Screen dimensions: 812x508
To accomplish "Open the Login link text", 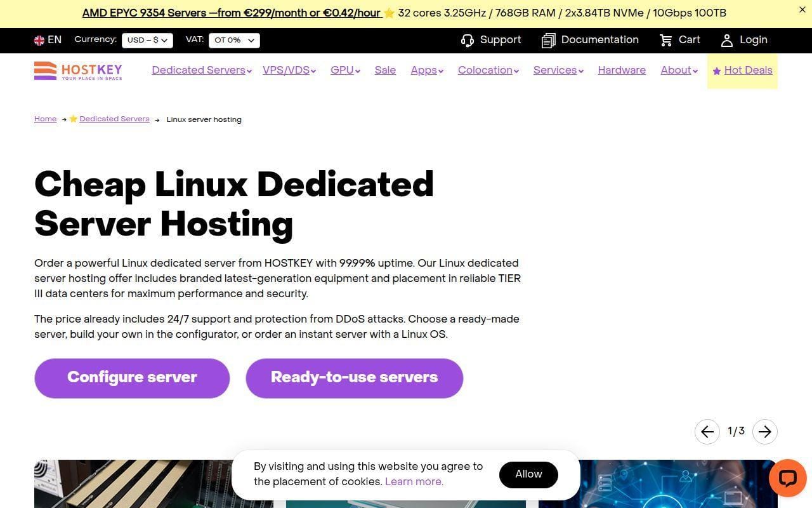I will click(x=754, y=40).
